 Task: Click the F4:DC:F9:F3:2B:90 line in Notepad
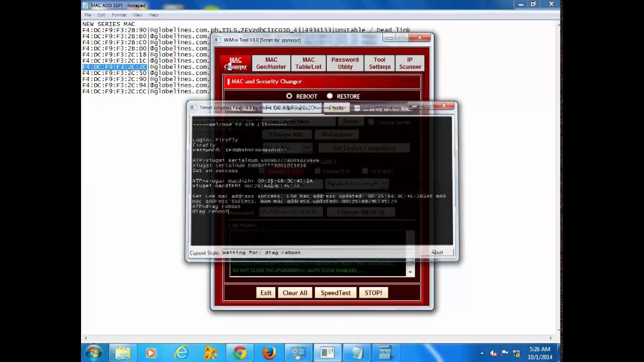[247, 30]
